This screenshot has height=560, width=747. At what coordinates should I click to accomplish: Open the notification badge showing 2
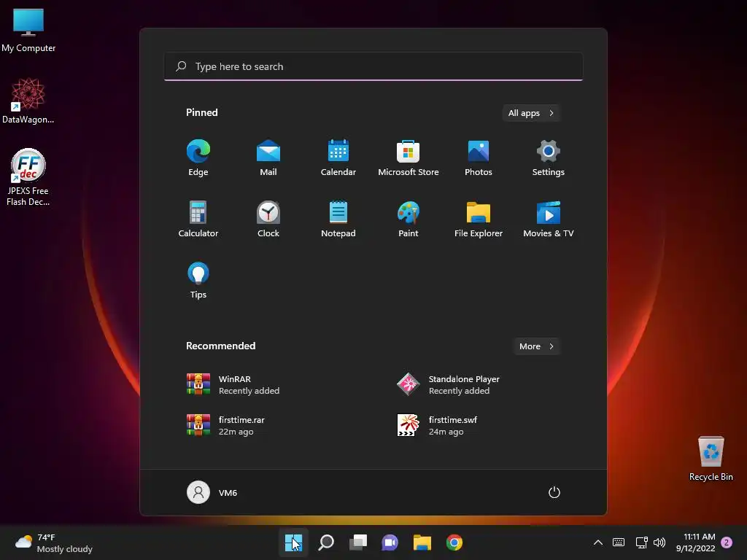[x=727, y=542]
